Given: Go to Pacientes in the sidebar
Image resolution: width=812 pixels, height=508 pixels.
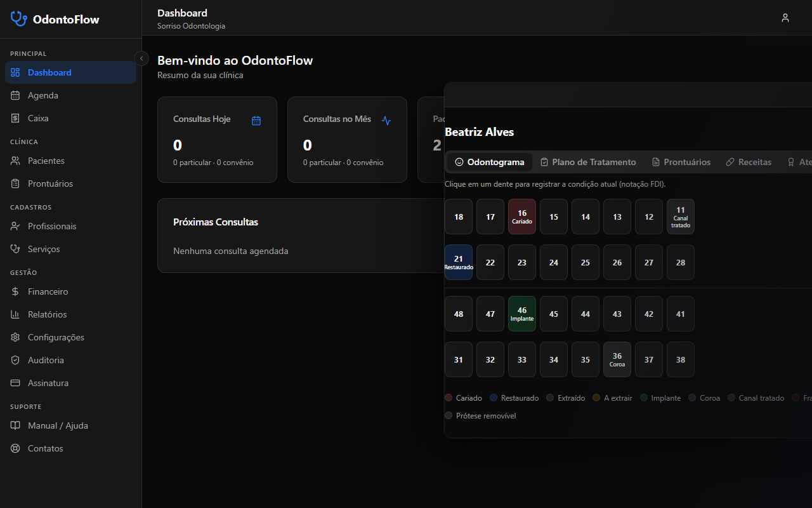Looking at the screenshot, I should pos(70,161).
